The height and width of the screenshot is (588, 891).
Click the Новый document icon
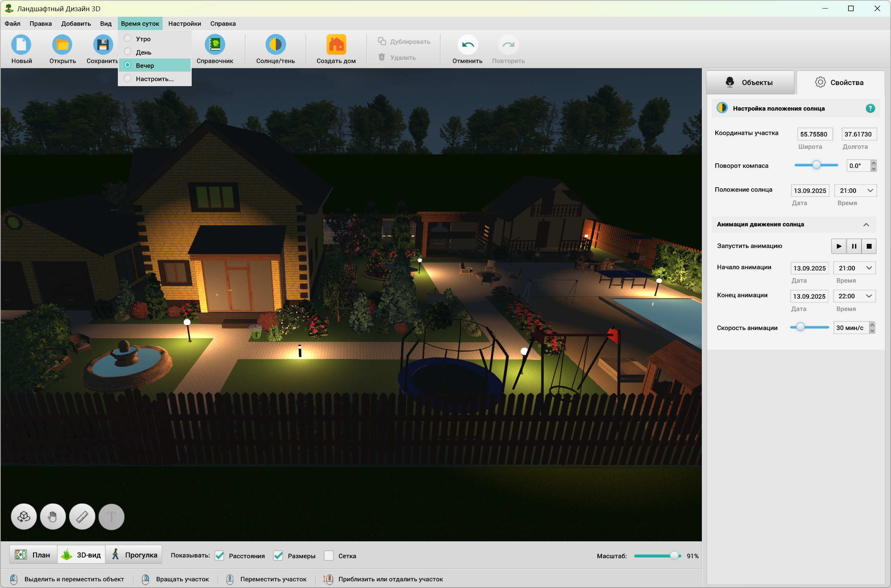21,45
